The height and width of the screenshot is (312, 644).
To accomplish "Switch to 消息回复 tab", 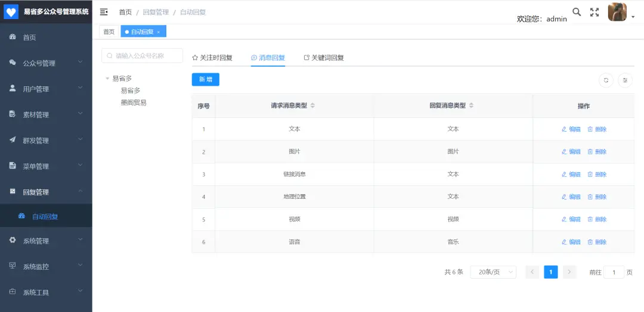I will coord(268,58).
